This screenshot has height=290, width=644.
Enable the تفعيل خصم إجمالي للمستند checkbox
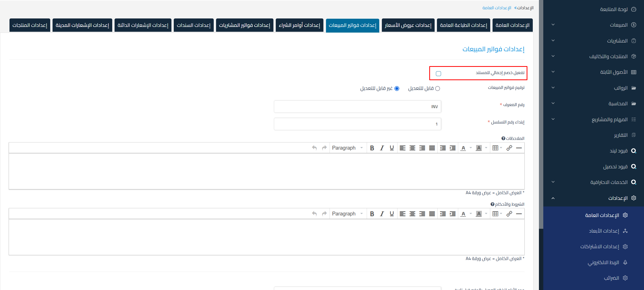(x=438, y=74)
